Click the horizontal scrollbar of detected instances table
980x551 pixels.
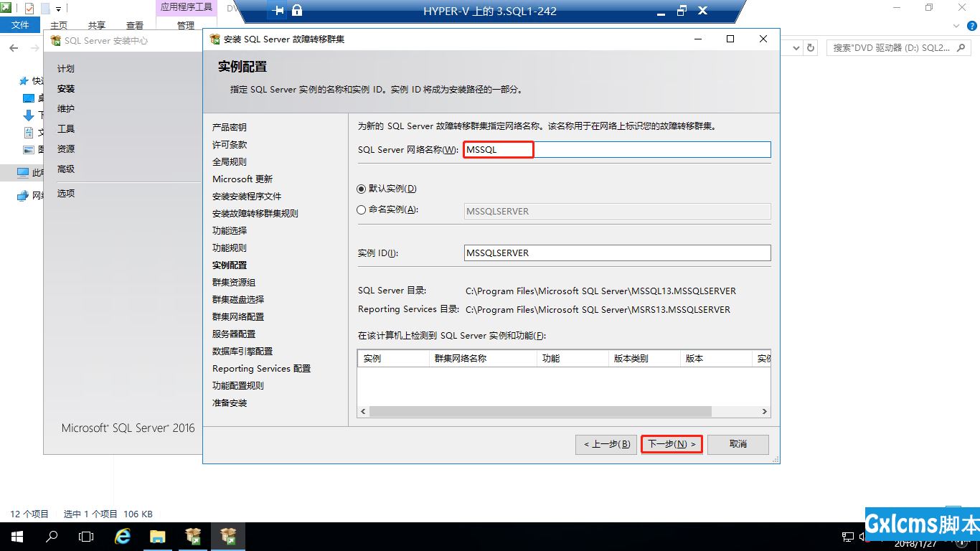pos(540,412)
